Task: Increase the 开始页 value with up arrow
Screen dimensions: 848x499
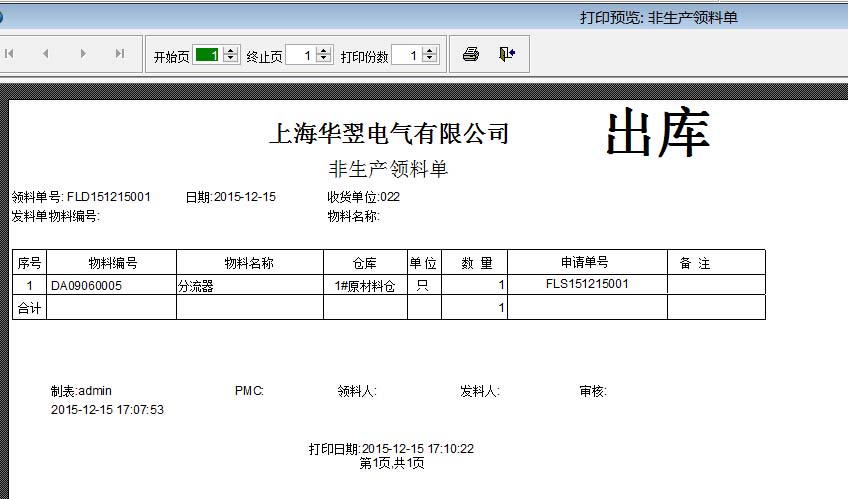Action: [231, 52]
